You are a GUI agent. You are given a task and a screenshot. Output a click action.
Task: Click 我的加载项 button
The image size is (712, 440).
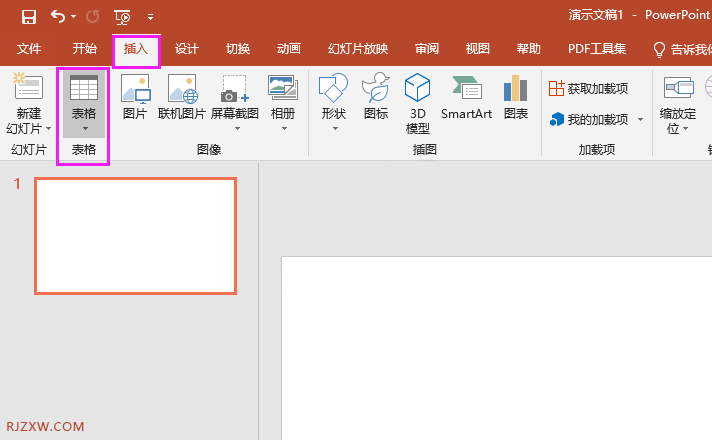click(588, 119)
